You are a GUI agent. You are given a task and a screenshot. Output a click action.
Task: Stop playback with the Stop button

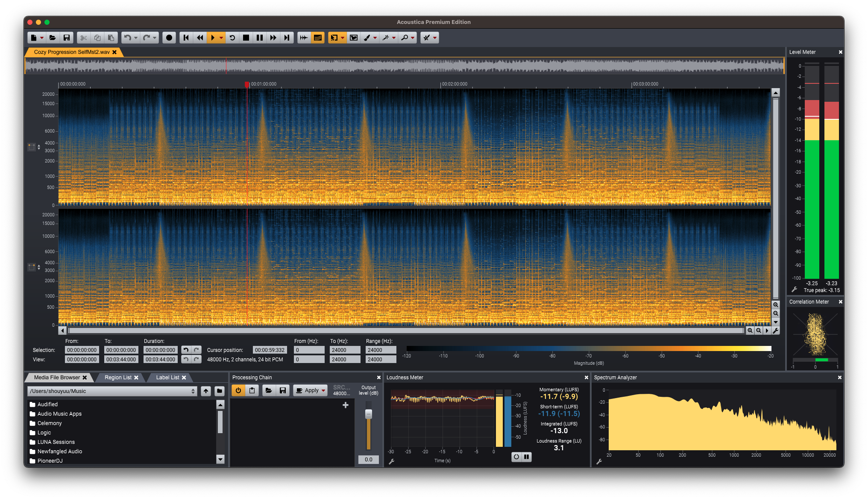pyautogui.click(x=246, y=38)
